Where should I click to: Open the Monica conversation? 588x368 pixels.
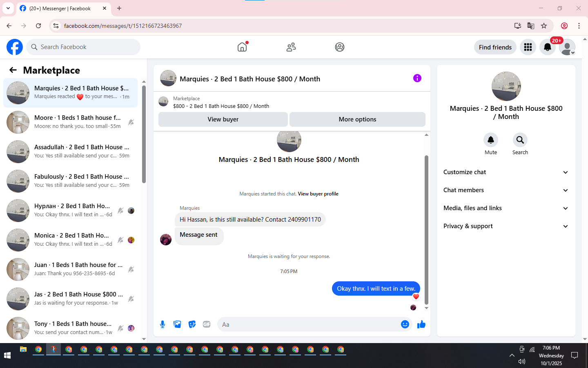click(70, 240)
